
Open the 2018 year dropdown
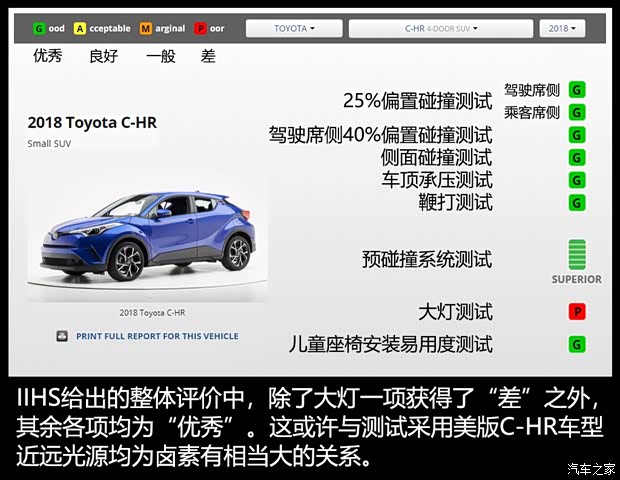point(562,28)
